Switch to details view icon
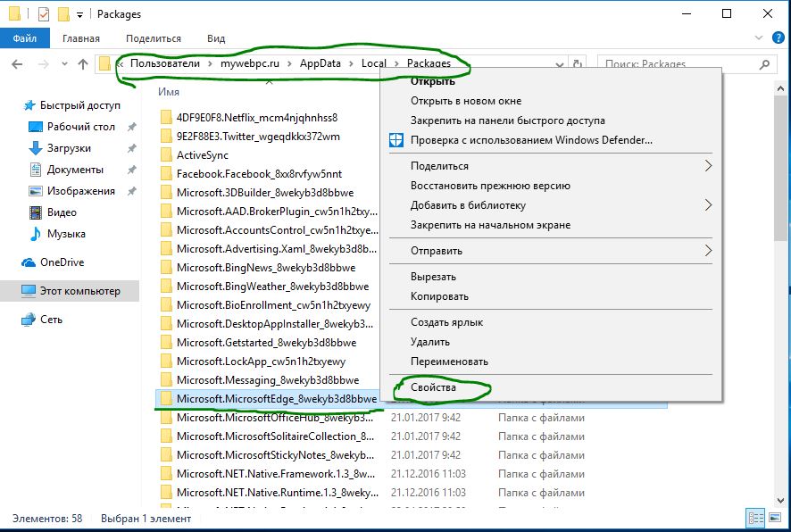Viewport: 791px width, 532px height. 755,518
